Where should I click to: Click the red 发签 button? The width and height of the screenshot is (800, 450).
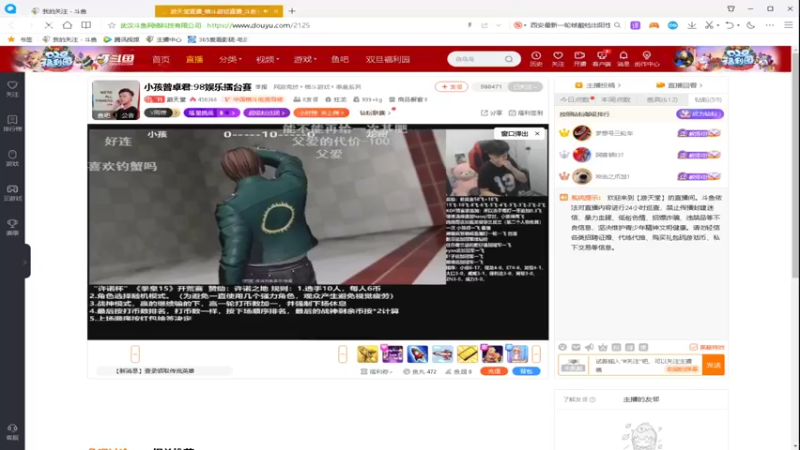452,87
